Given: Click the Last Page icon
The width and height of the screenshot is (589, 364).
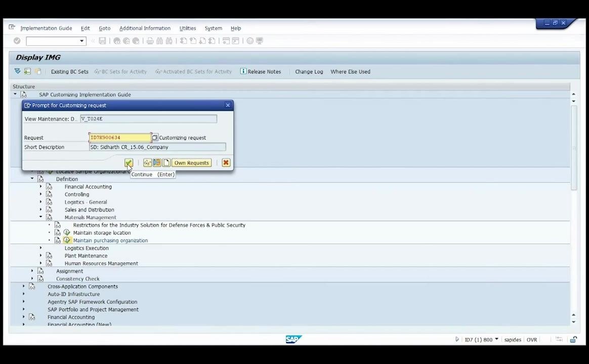Looking at the screenshot, I should tap(212, 41).
